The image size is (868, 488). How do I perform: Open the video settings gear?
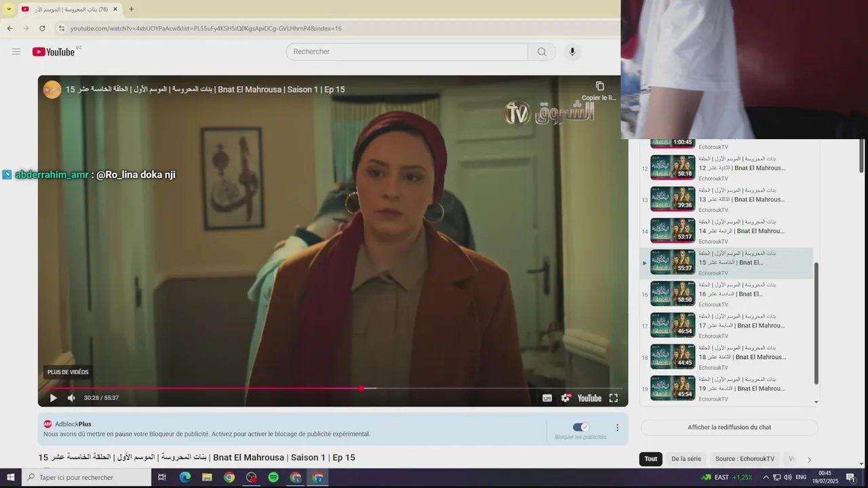coord(566,398)
